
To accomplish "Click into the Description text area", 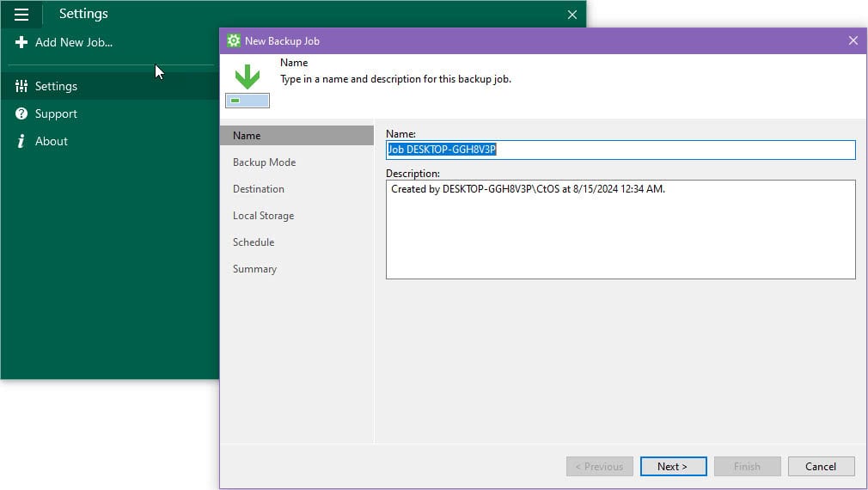I will [620, 230].
